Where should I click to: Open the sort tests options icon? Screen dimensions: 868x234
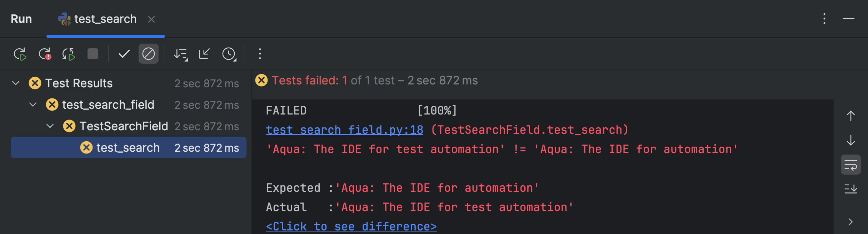click(181, 54)
